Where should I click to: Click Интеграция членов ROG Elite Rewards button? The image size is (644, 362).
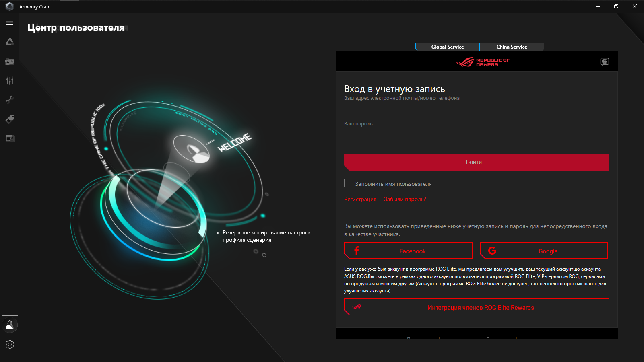coord(477,307)
